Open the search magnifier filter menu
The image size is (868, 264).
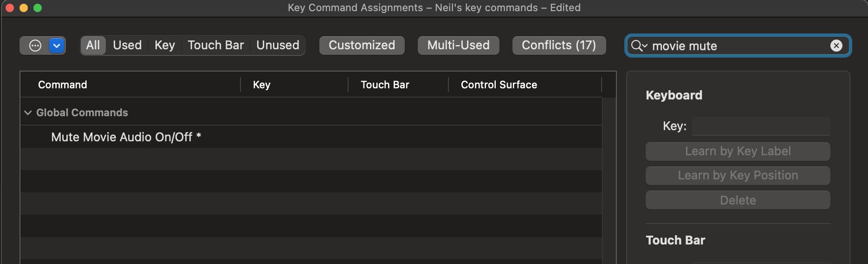639,46
